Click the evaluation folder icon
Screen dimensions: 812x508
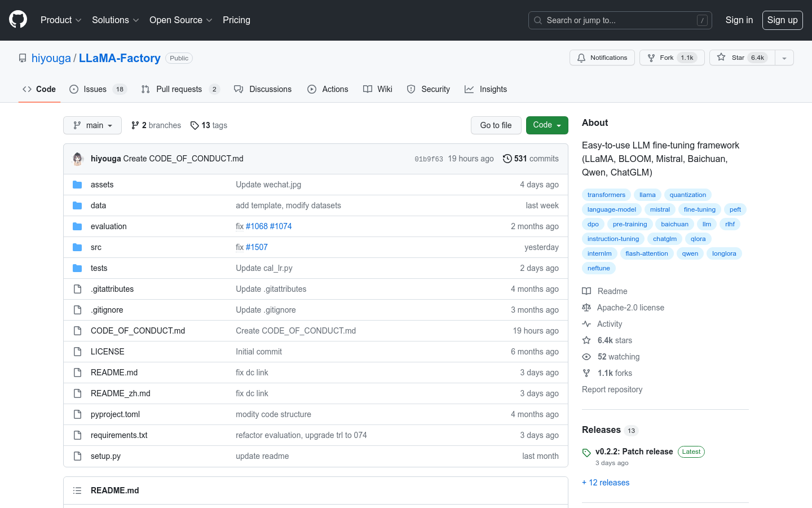pos(77,226)
